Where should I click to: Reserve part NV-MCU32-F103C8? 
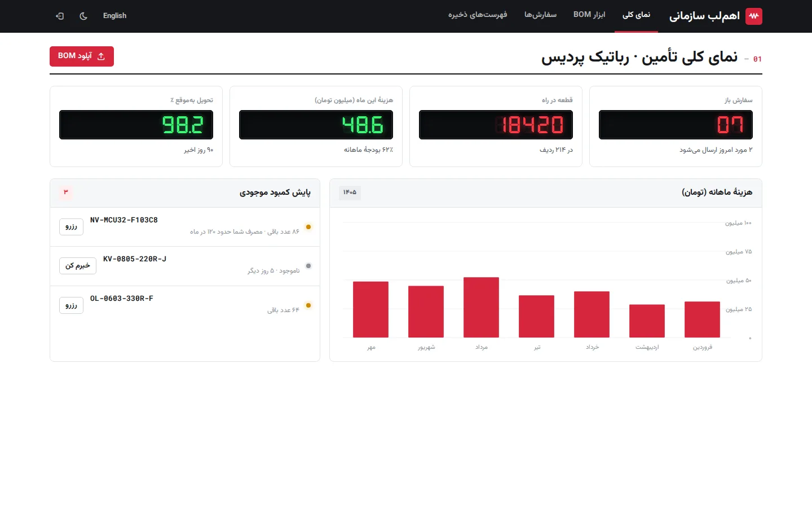[71, 226]
